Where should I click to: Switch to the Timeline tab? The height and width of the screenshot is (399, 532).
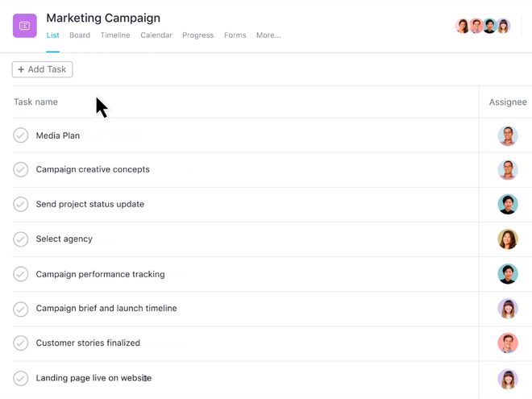pos(115,35)
